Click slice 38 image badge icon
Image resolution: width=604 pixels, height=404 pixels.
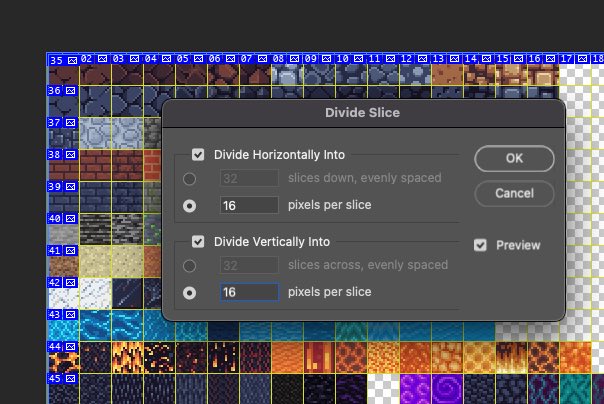70,154
